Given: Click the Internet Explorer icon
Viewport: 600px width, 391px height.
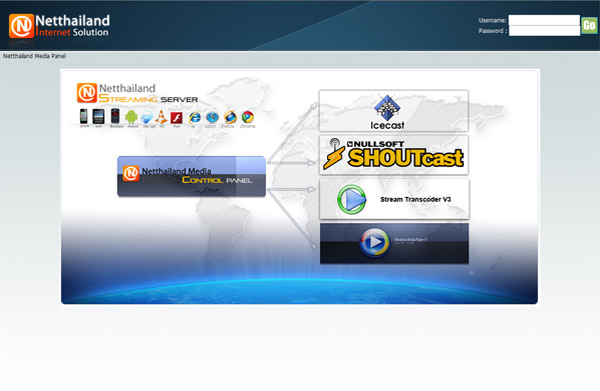Looking at the screenshot, I should (194, 117).
